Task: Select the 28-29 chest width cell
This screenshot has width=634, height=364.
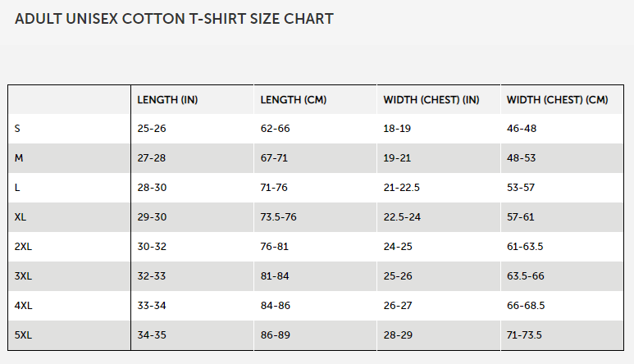Action: pos(398,335)
